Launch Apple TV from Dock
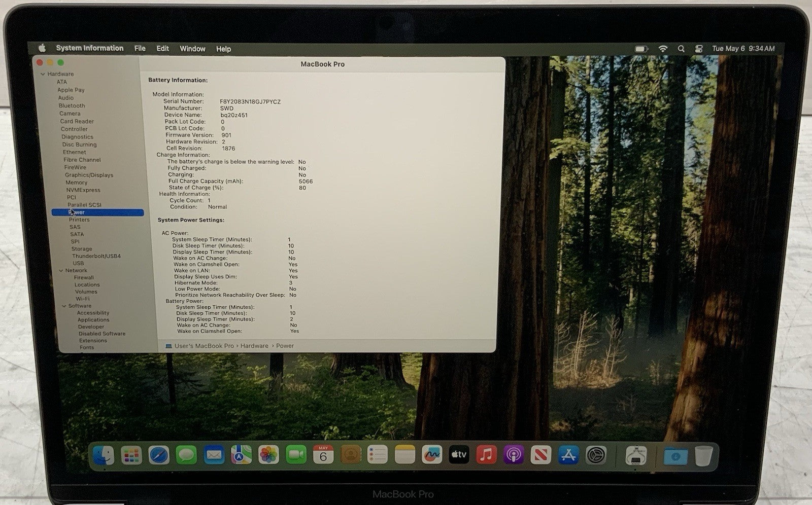812x505 pixels. [459, 455]
